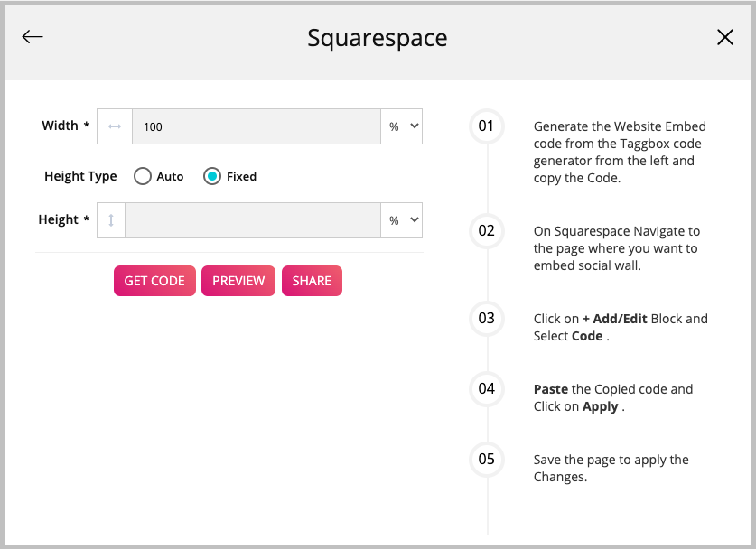This screenshot has height=549, width=756.
Task: Click the GET CODE button
Action: click(x=154, y=281)
